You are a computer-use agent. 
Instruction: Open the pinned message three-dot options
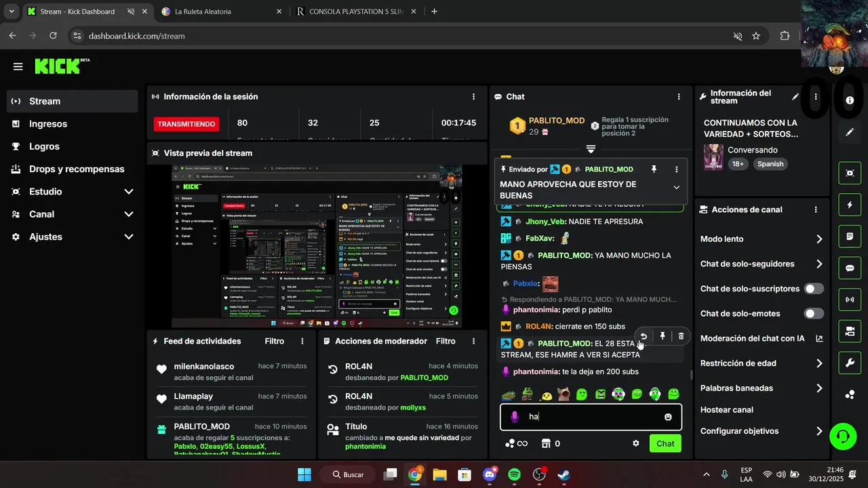click(x=676, y=169)
